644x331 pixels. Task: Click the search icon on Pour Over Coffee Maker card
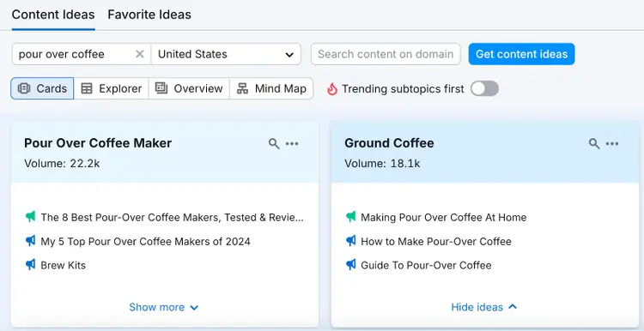pos(274,143)
